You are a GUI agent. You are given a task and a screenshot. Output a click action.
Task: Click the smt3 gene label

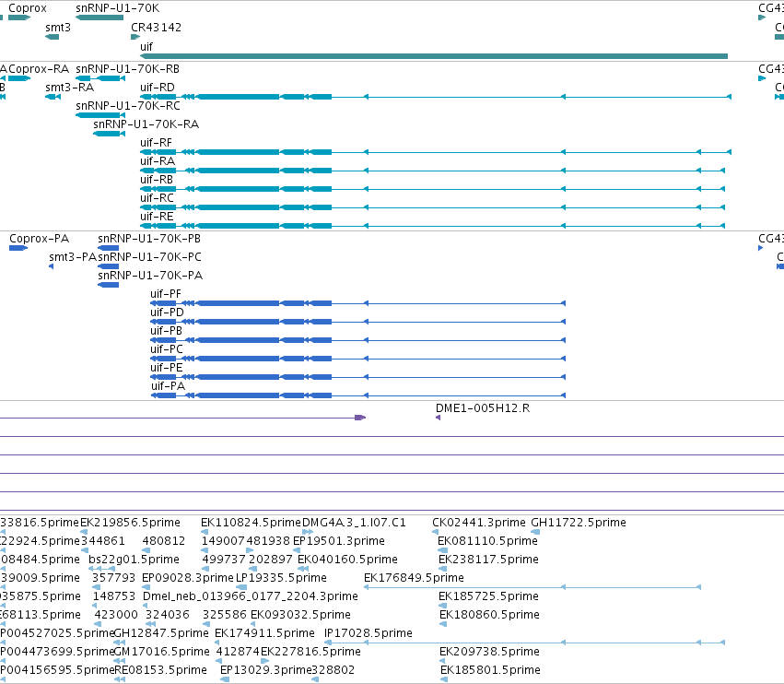pos(58,28)
